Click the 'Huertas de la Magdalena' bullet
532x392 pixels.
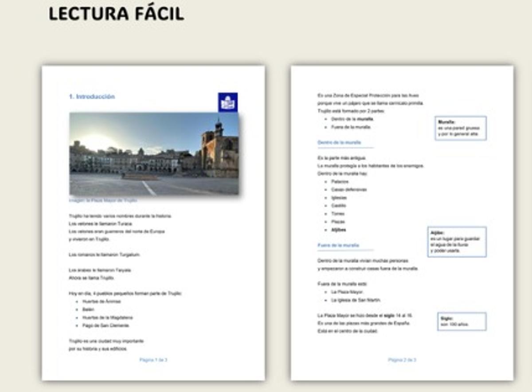coord(107,318)
